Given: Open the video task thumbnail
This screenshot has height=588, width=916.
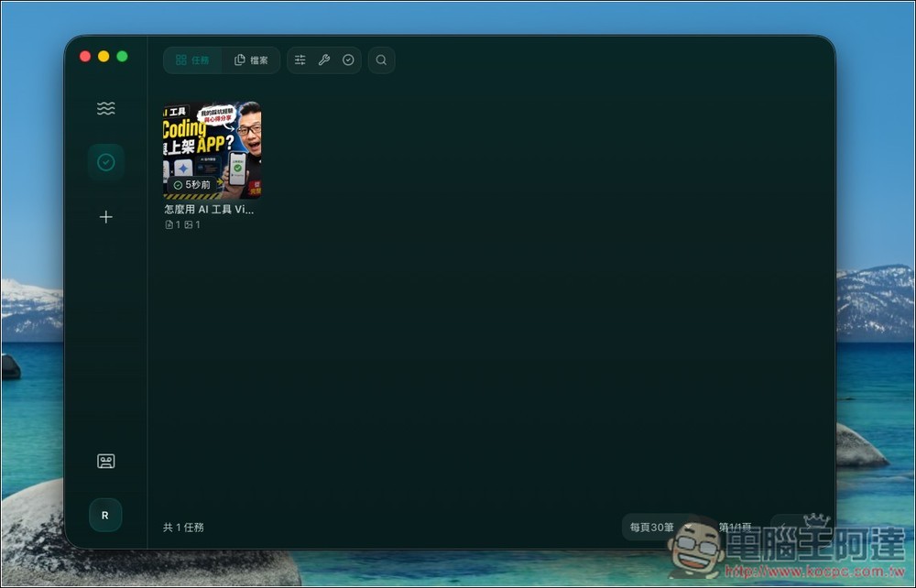Looking at the screenshot, I should pos(213,150).
